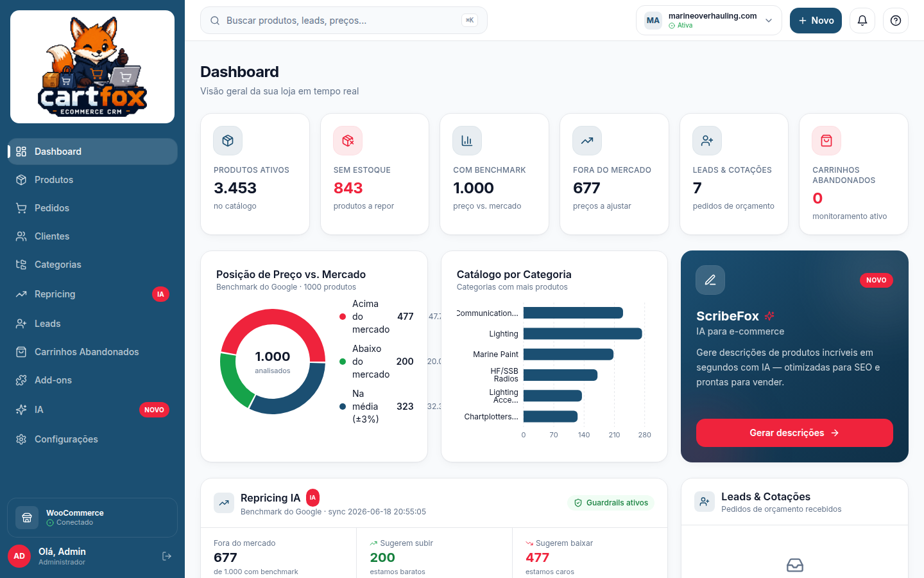Viewport: 924px width, 578px height.
Task: Click the blue Na média legend dot
Action: [x=343, y=407]
